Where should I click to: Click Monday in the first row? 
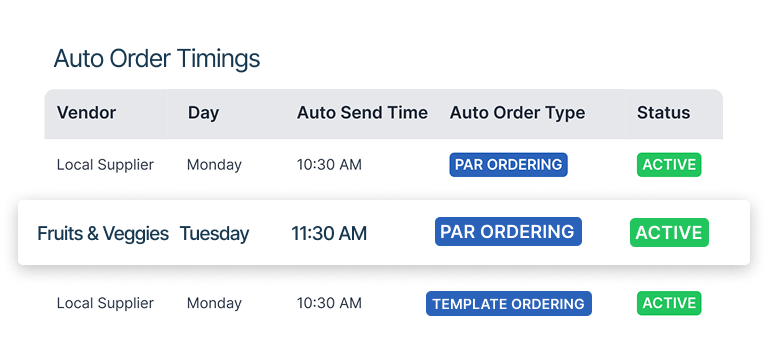pyautogui.click(x=214, y=165)
